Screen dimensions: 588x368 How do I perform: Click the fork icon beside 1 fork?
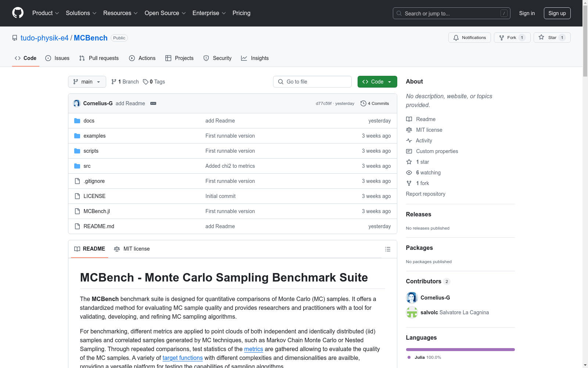tap(409, 183)
